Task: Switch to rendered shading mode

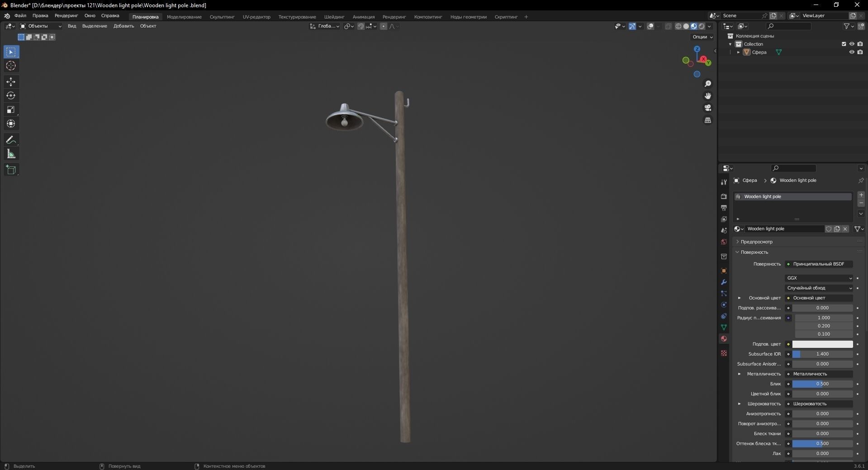Action: [702, 26]
